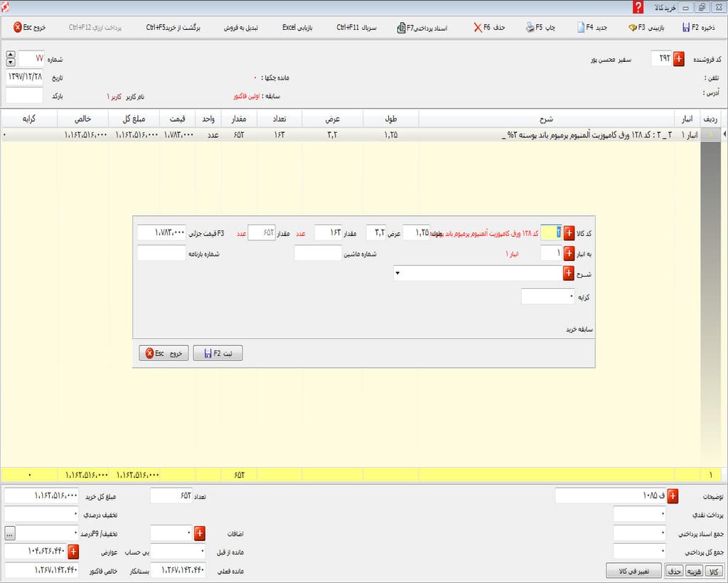The height and width of the screenshot is (583, 728).
Task: Click the پرداخت نقدی cash payment field
Action: pos(639,514)
